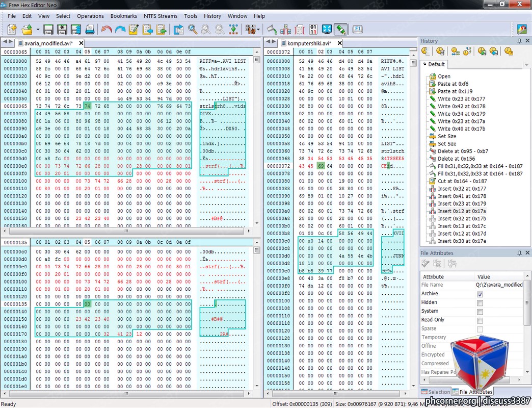
Task: Select the 'Open' history entry
Action: click(444, 76)
